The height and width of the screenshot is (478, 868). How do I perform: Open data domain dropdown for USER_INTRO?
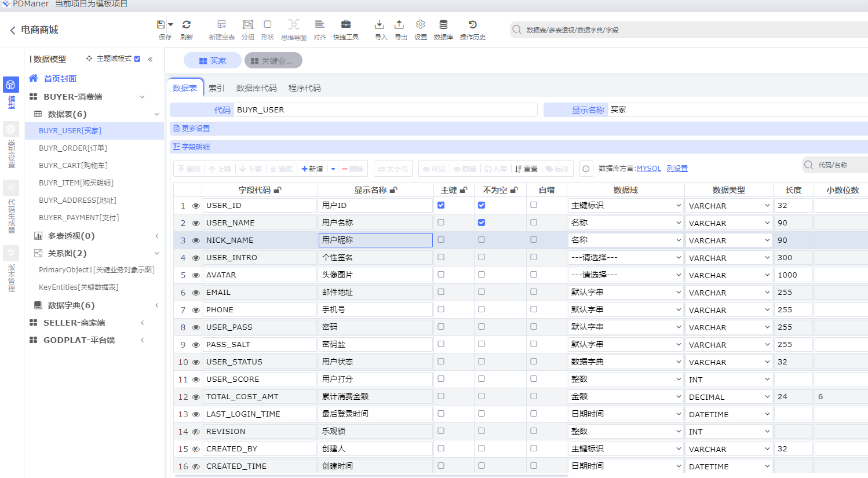point(625,258)
